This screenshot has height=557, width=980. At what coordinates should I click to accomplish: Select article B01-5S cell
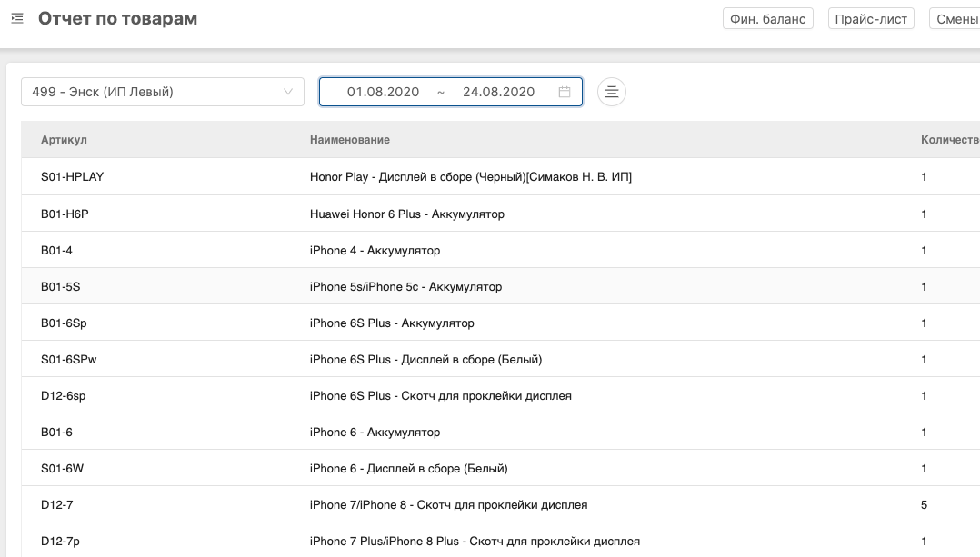point(61,286)
